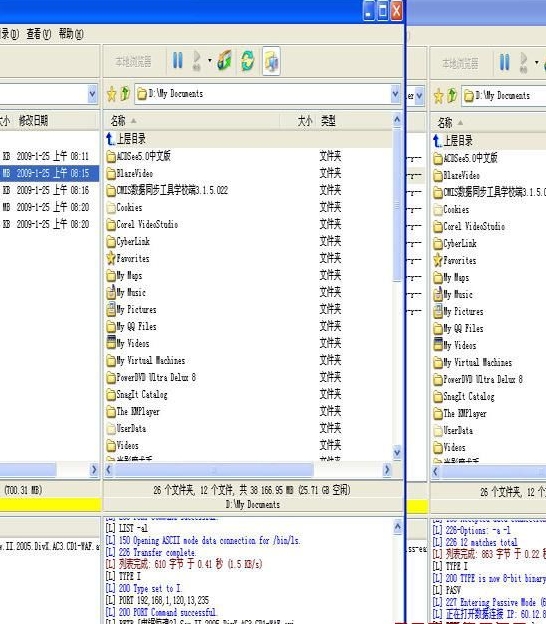Viewport: 546px width, 624px height.
Task: Click the favorites star icon beside front path bar
Action: point(111,94)
